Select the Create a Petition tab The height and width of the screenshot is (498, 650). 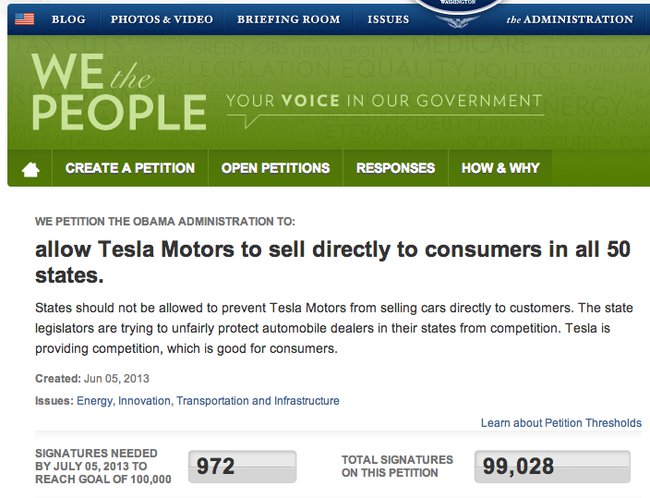(130, 168)
